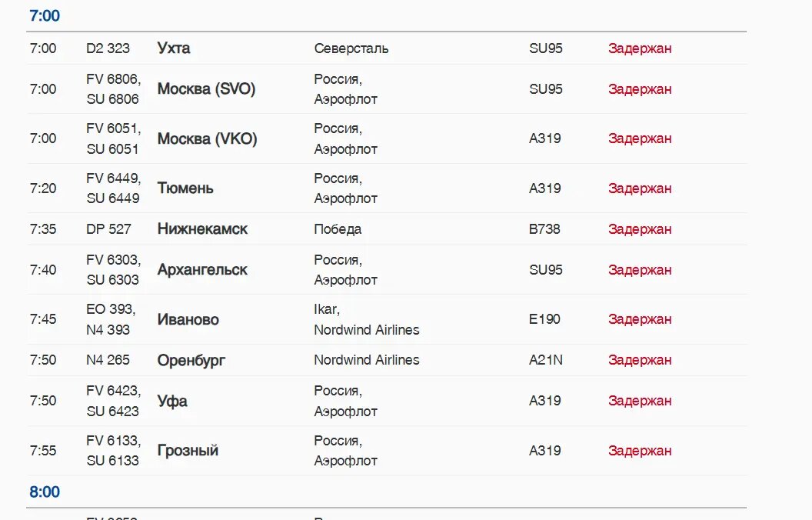
Task: Open the Москва (SVO) flight row
Action: click(206, 89)
